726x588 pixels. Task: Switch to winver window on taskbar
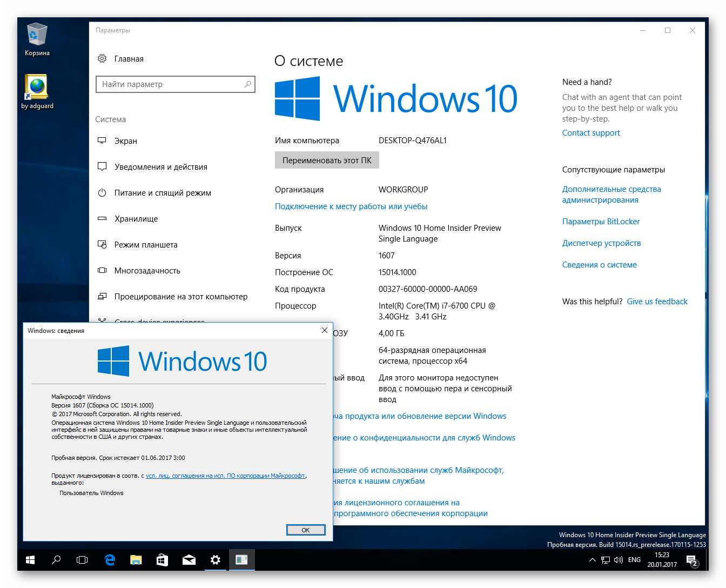click(x=241, y=560)
